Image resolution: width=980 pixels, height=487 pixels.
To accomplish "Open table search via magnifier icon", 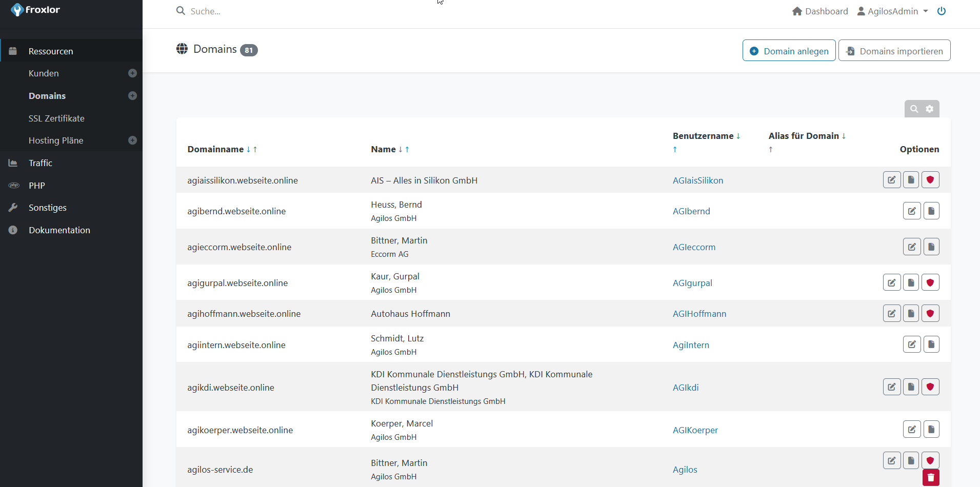I will click(x=914, y=109).
